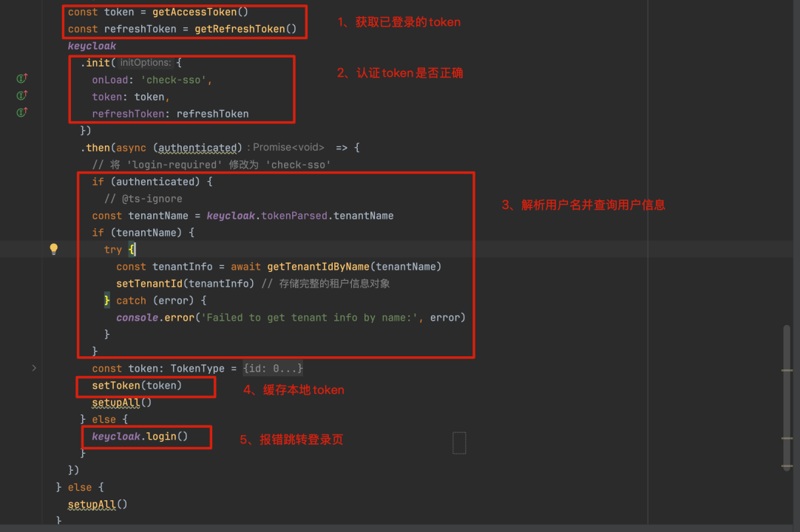The image size is (800, 532).
Task: Click the gutter marker beside 'refreshToken: refreshToken'
Action: (x=22, y=112)
